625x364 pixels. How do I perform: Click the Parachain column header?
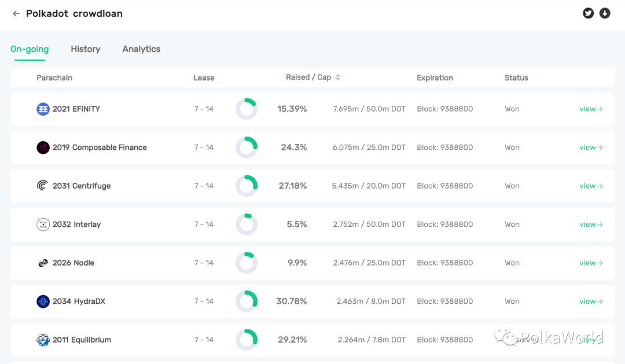(54, 78)
